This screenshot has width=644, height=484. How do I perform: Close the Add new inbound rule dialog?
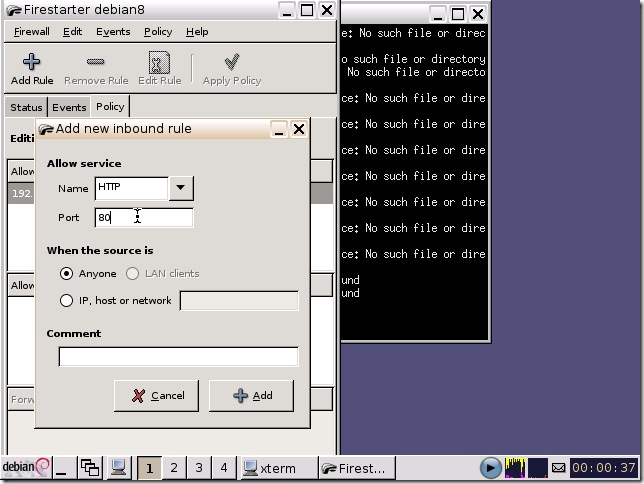[x=299, y=129]
